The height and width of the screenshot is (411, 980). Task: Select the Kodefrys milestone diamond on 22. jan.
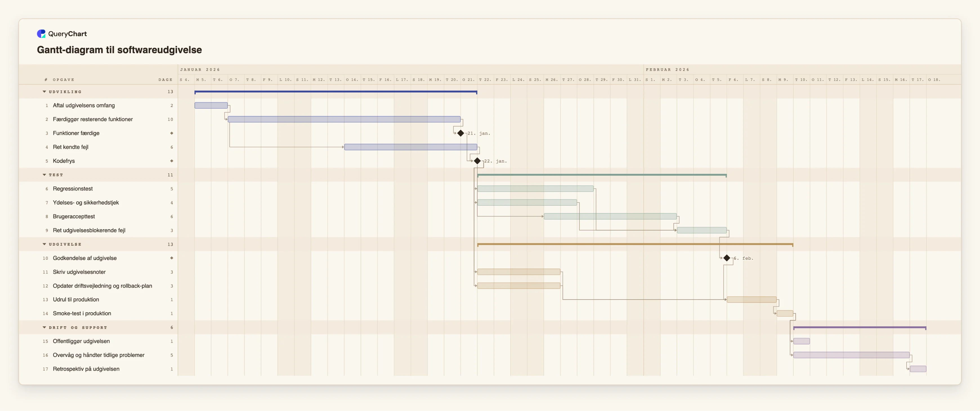pyautogui.click(x=477, y=161)
